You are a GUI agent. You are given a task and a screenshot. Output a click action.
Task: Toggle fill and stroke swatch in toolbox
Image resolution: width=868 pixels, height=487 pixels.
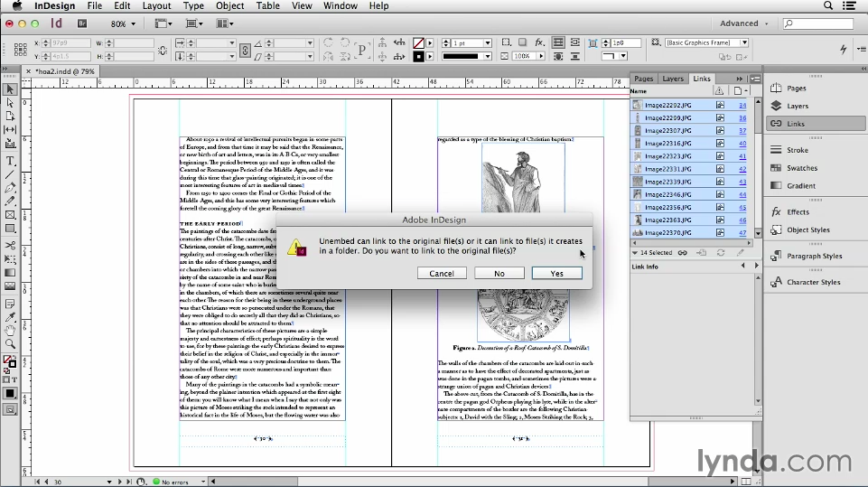click(10, 361)
